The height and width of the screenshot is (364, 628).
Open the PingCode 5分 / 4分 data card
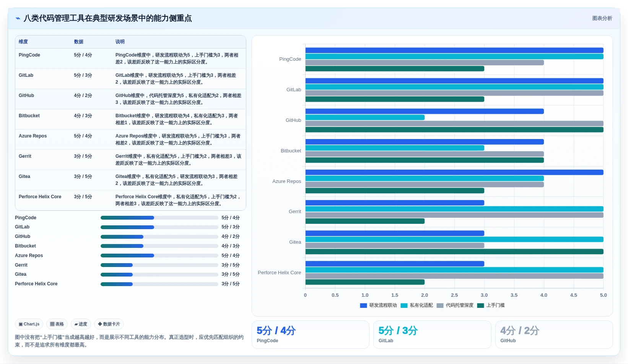(x=311, y=335)
